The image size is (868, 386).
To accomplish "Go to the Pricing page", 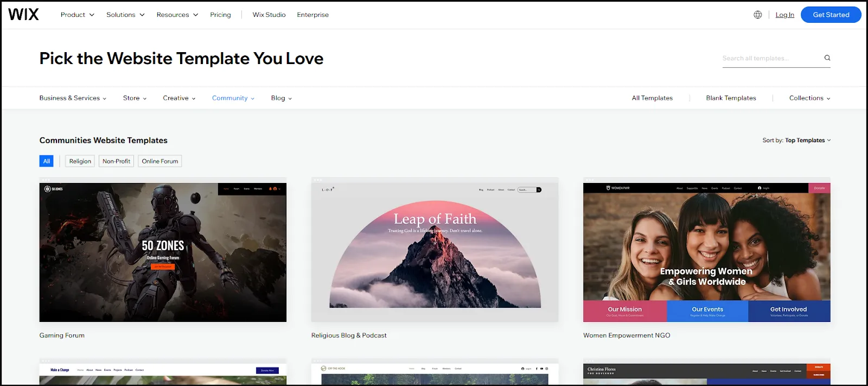I will tap(220, 15).
